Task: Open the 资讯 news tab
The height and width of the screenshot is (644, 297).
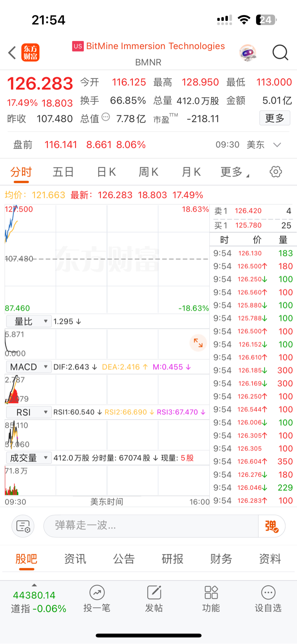Action: (75, 559)
